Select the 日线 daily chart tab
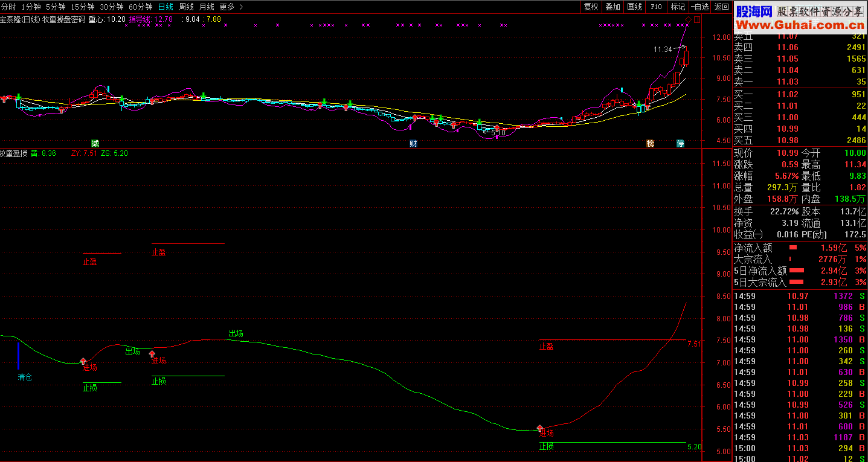The height and width of the screenshot is (462, 868). pyautogui.click(x=166, y=7)
